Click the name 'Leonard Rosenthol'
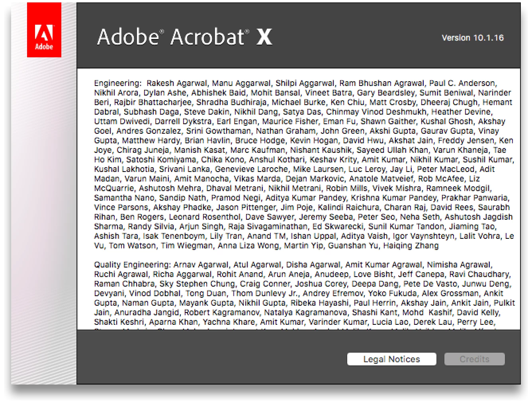The image size is (532, 406). click(205, 217)
